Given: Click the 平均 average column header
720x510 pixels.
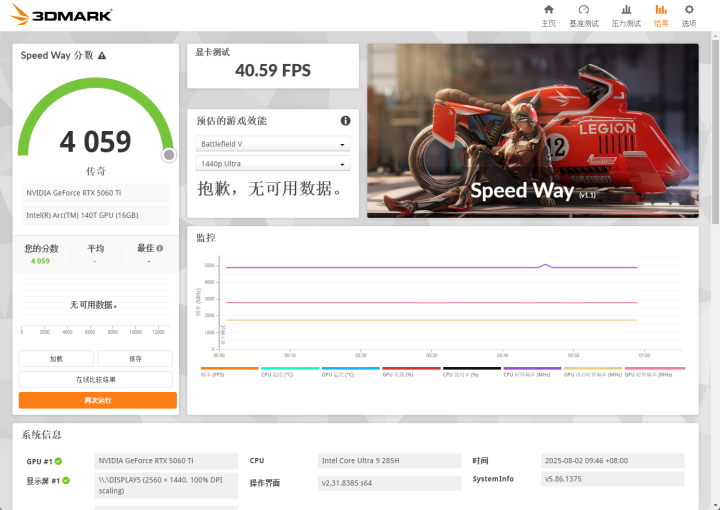Looking at the screenshot, I should [x=96, y=248].
